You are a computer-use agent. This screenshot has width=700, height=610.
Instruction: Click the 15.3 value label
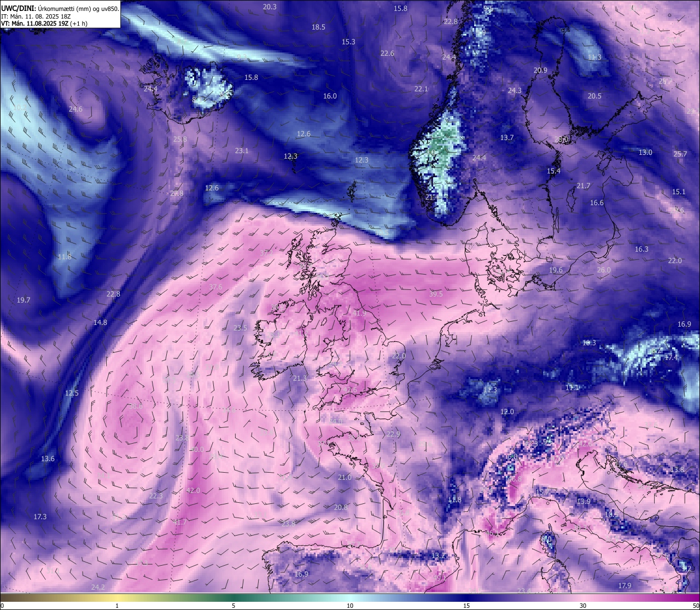(348, 42)
